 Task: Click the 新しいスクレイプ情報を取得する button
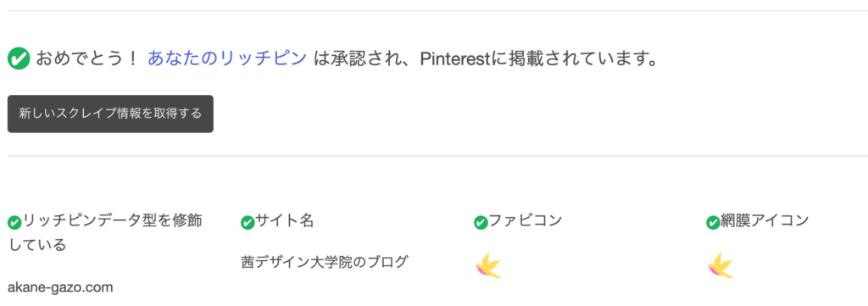coord(110,114)
